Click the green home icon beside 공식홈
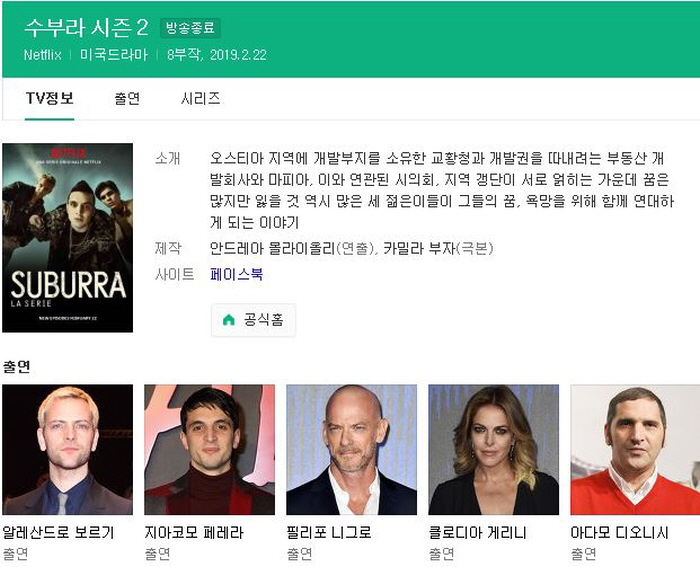Screen dimensions: 700x567 click(229, 320)
